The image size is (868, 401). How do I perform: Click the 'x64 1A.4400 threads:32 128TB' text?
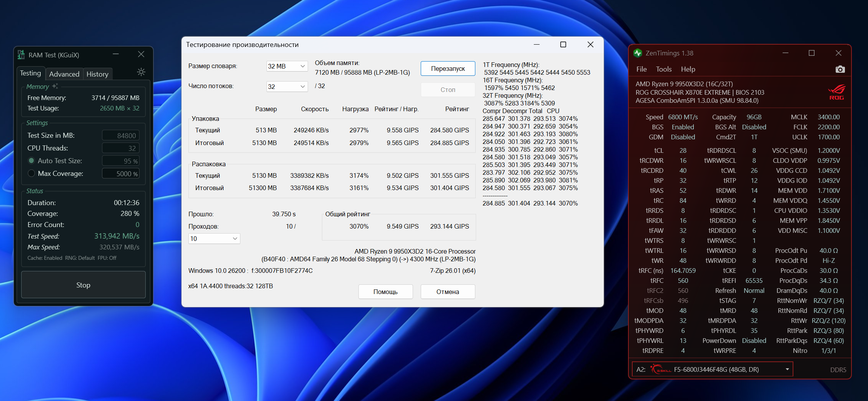click(230, 286)
